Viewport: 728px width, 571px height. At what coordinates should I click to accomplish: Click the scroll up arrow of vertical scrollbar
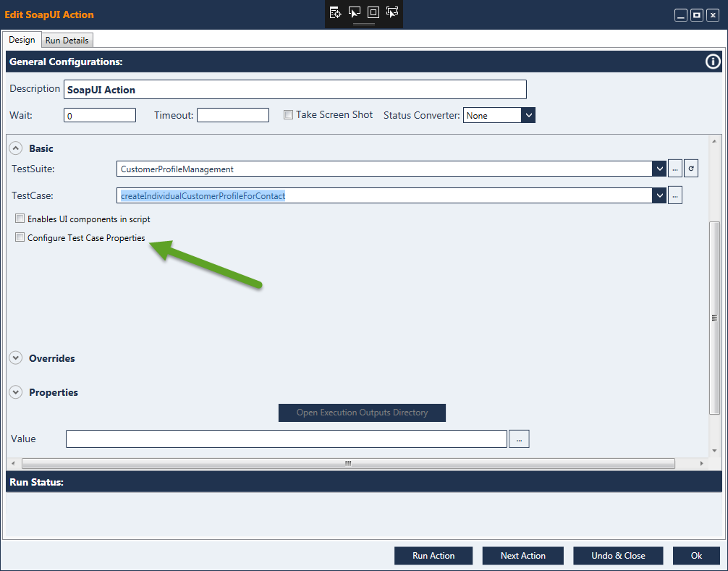(x=714, y=140)
